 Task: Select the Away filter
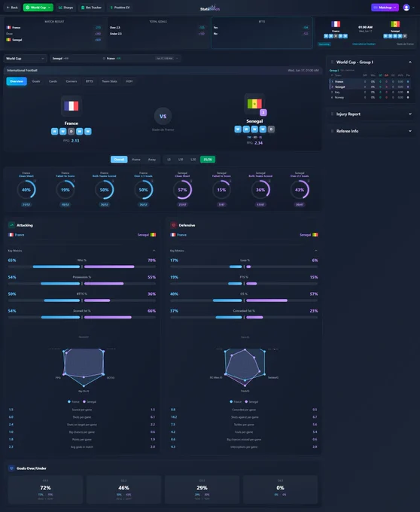(152, 160)
